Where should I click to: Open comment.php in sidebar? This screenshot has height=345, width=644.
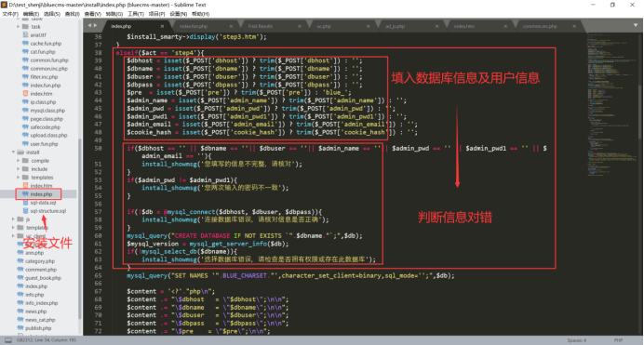[x=41, y=270]
